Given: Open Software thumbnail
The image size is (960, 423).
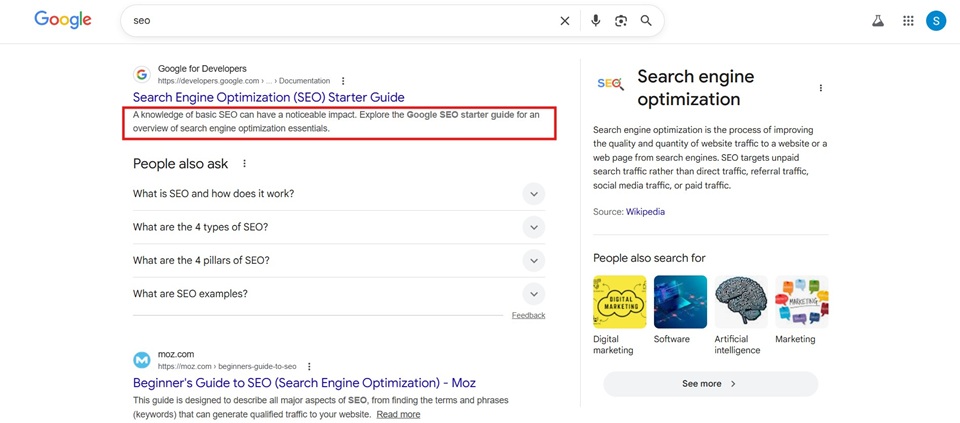Looking at the screenshot, I should click(x=680, y=302).
